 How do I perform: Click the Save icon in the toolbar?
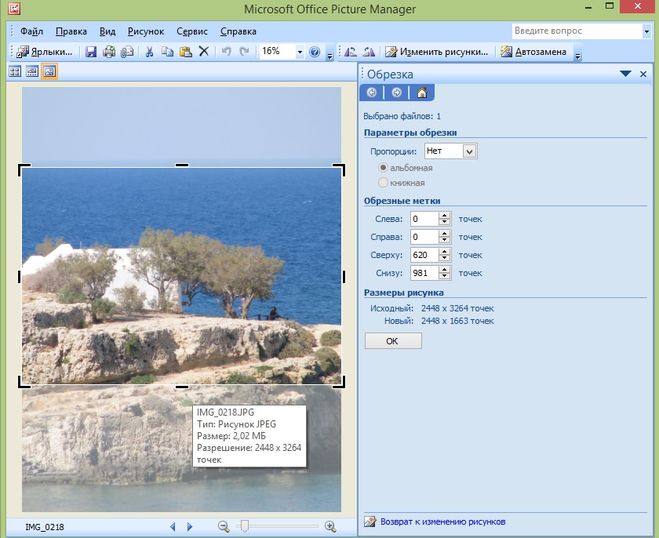coord(91,52)
